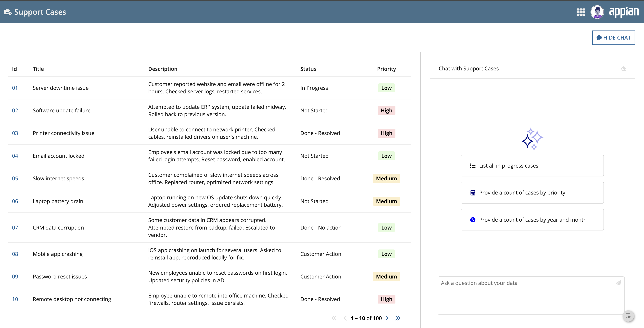Open case 01 link
Viewport: 644px width, 328px height.
tap(15, 88)
